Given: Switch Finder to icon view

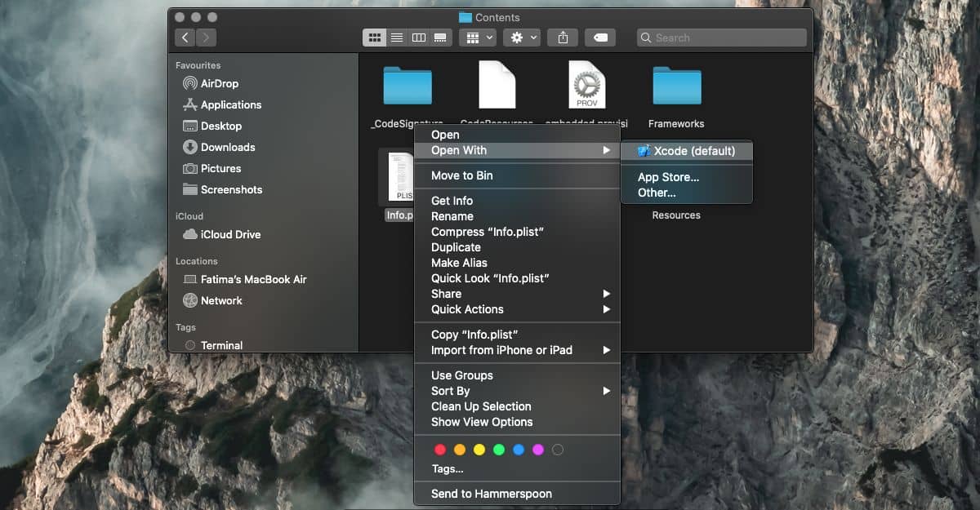Looking at the screenshot, I should (x=376, y=38).
